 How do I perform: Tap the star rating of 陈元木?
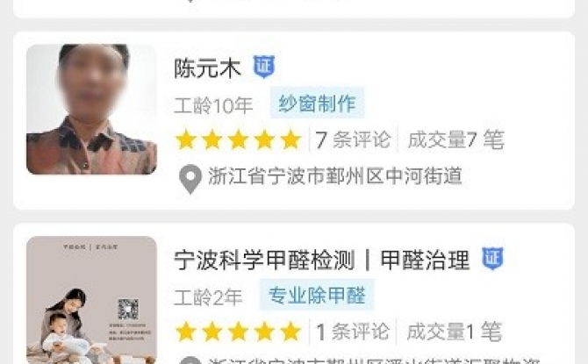[239, 139]
